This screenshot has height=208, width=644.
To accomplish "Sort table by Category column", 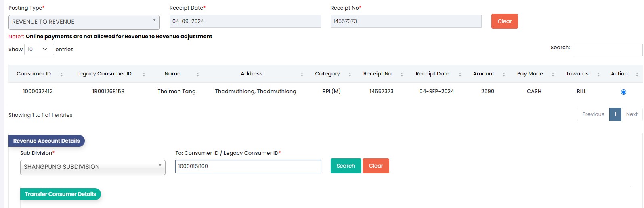I will tap(327, 74).
